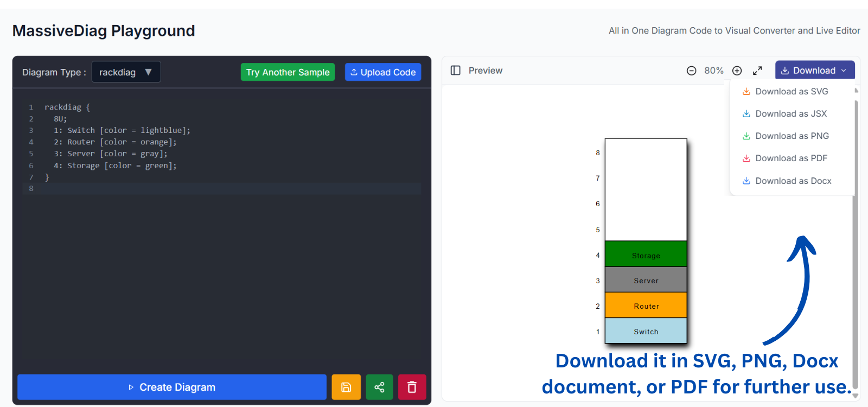Click the preview panel vertical scrollbar
Viewport: 868px width, 407px height.
[856, 243]
